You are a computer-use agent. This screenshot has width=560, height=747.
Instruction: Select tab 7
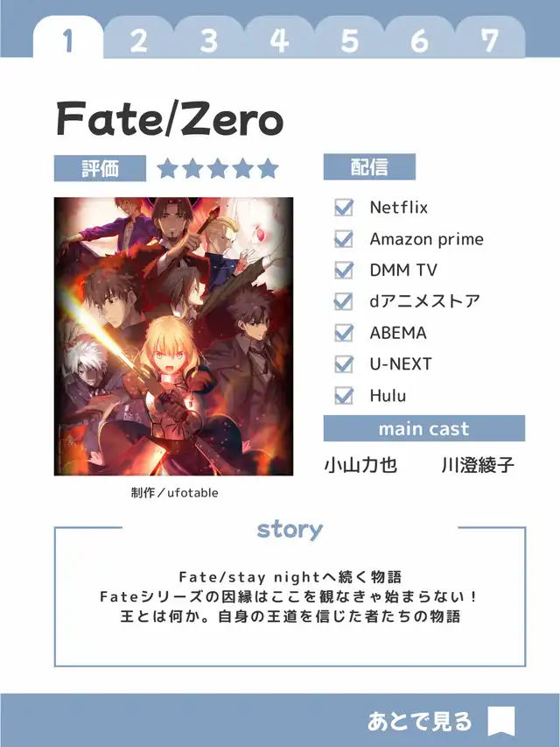click(490, 40)
